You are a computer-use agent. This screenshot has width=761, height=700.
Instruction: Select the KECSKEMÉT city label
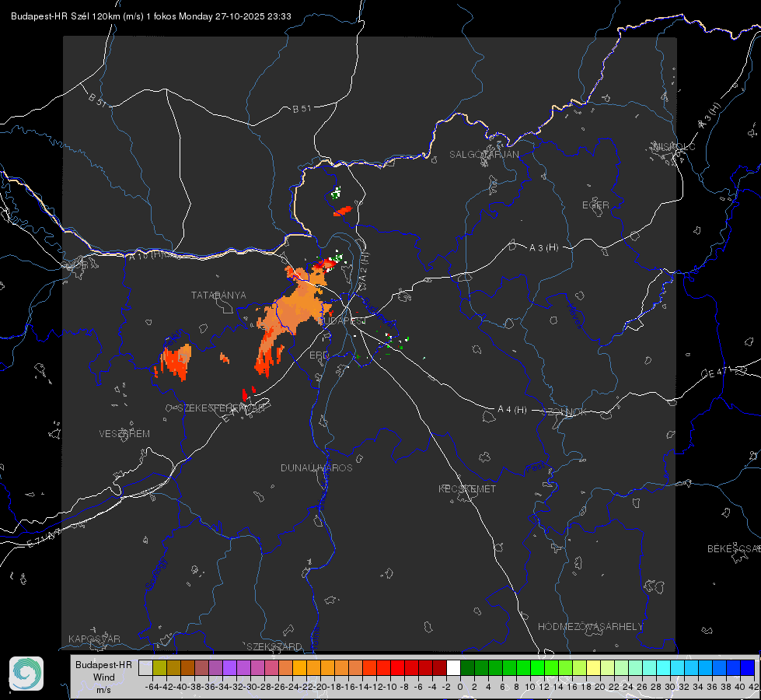point(467,488)
